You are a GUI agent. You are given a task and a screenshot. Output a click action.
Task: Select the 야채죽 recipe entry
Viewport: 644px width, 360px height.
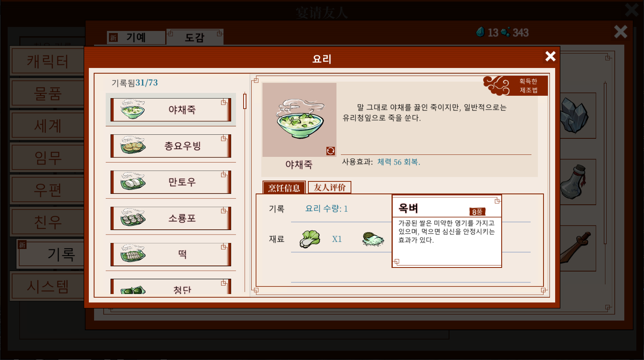point(171,110)
